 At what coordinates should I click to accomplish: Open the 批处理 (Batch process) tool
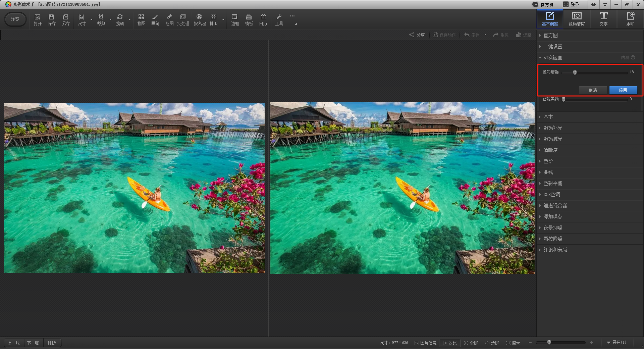tap(183, 19)
